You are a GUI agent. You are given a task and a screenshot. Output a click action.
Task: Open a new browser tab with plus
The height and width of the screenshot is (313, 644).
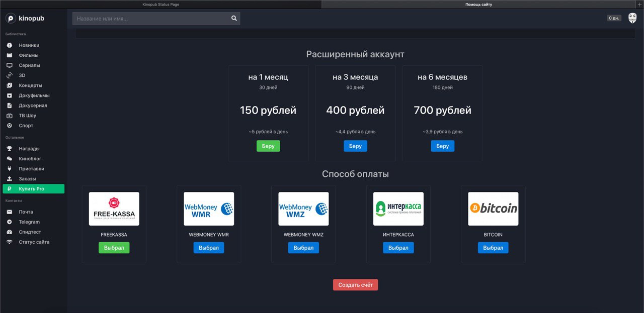(x=640, y=5)
